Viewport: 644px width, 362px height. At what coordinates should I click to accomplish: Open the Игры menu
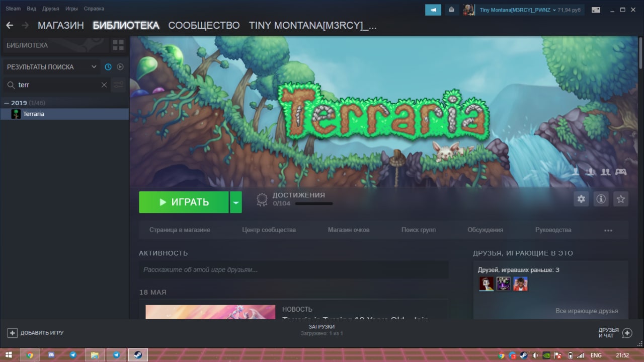pos(71,9)
